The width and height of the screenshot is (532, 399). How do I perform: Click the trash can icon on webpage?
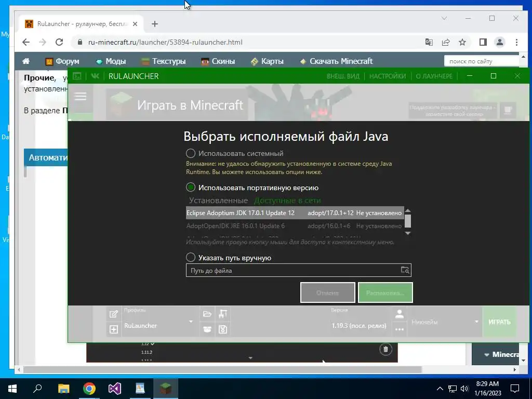(x=386, y=349)
